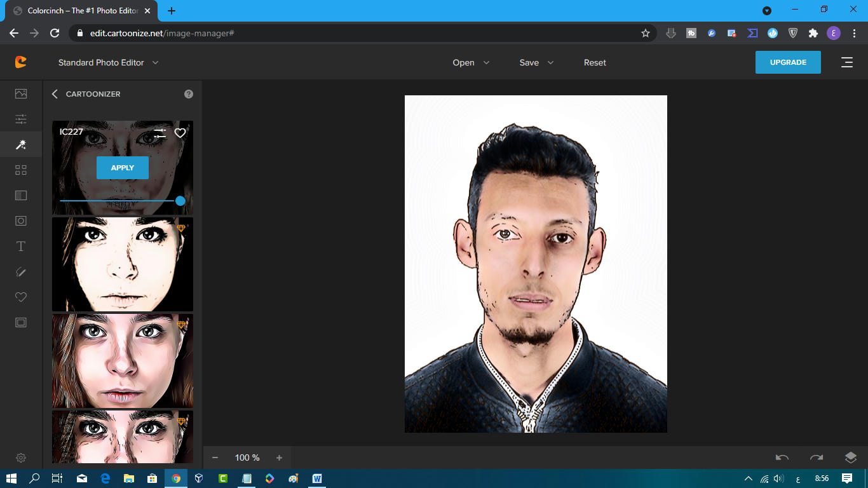Open the Save menu dropdown
This screenshot has height=488, width=868.
pyautogui.click(x=537, y=62)
